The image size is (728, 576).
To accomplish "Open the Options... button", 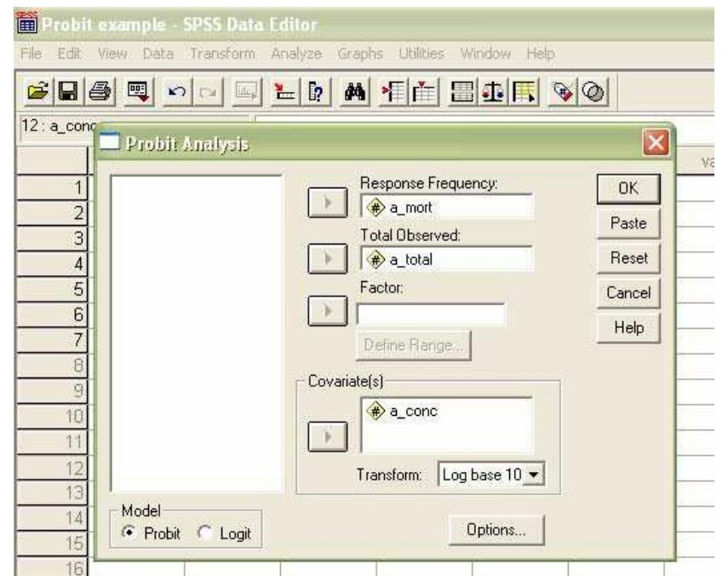I will point(496,530).
